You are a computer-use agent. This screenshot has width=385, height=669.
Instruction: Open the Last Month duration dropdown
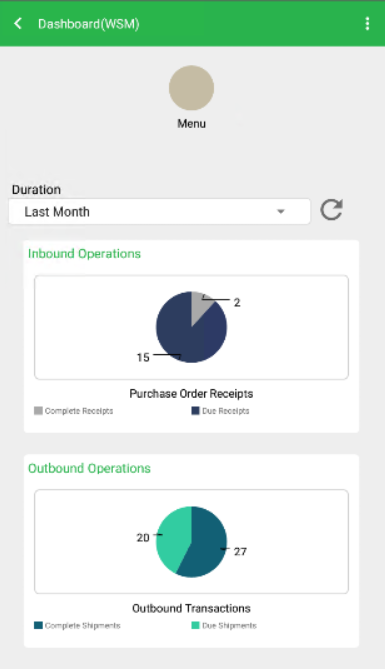(x=160, y=211)
